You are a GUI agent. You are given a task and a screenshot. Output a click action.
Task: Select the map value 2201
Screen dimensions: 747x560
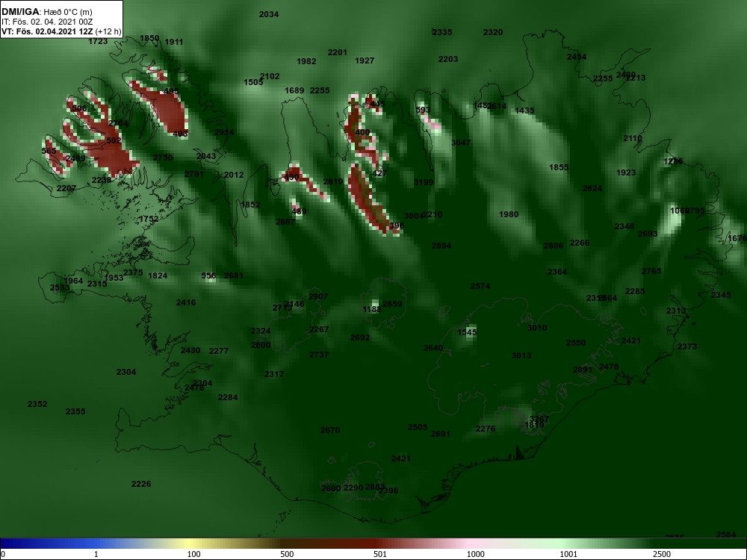[x=338, y=52]
